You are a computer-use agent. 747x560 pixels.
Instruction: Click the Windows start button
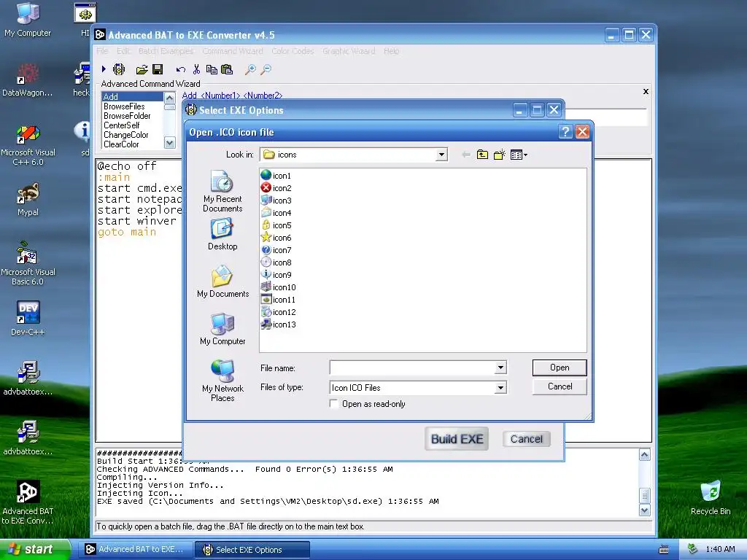(35, 550)
